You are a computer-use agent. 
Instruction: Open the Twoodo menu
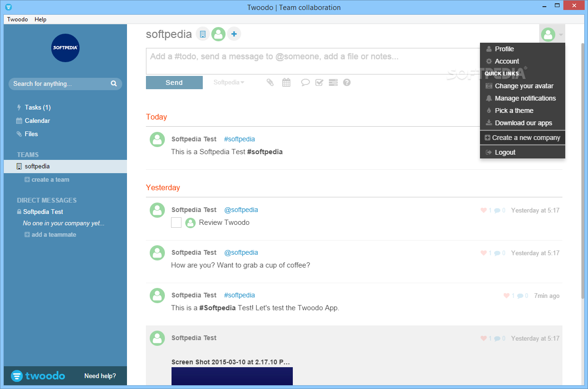(x=18, y=19)
